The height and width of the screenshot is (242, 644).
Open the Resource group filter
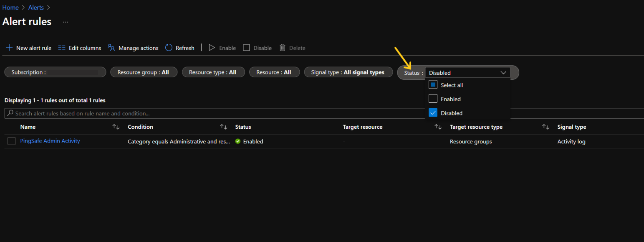(x=144, y=72)
